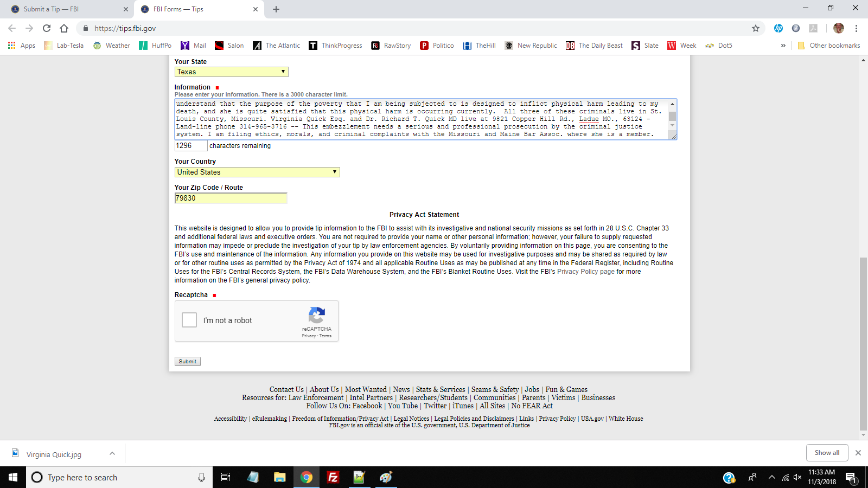Image resolution: width=868 pixels, height=488 pixels.
Task: Open the Yahoo Mail bookmark
Action: tap(194, 46)
